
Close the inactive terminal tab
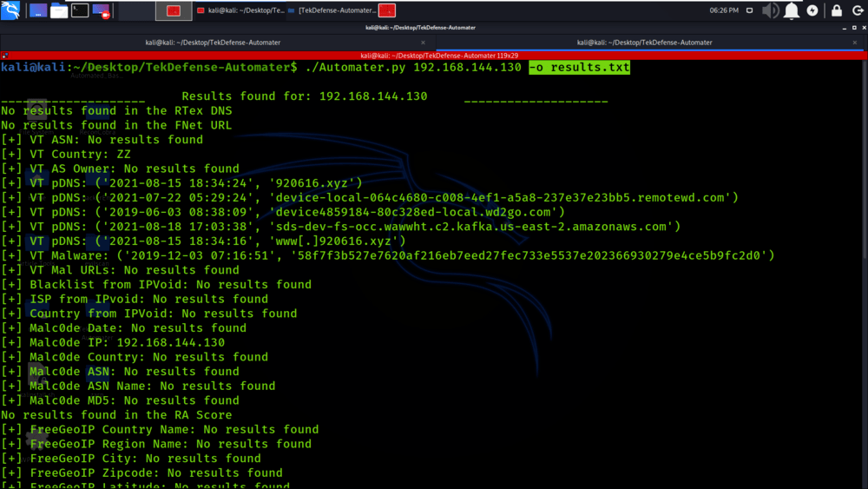click(x=424, y=42)
